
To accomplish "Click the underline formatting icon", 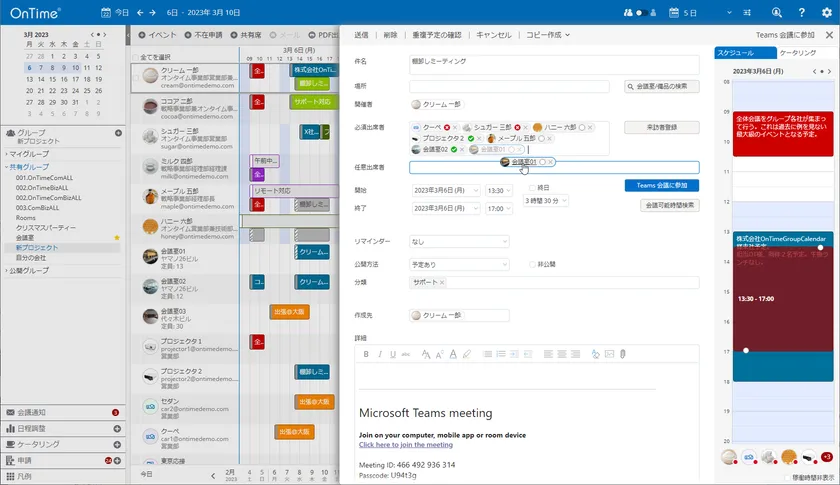I will (x=392, y=354).
